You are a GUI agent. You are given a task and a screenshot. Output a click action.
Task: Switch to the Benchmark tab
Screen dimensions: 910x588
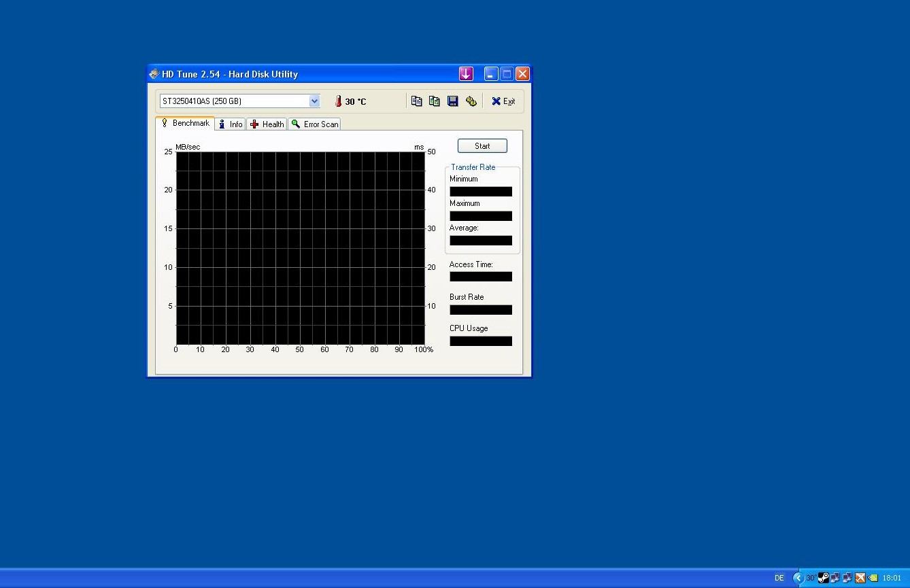pyautogui.click(x=185, y=123)
